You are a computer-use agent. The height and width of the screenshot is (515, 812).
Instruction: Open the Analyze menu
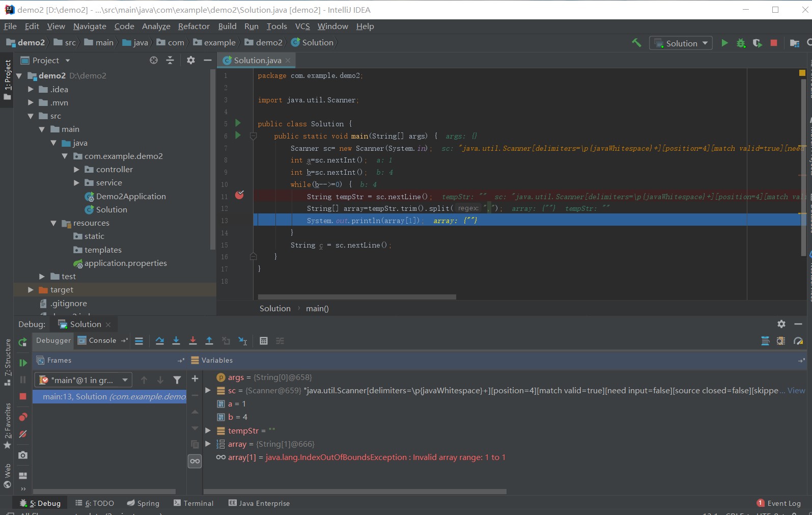156,26
